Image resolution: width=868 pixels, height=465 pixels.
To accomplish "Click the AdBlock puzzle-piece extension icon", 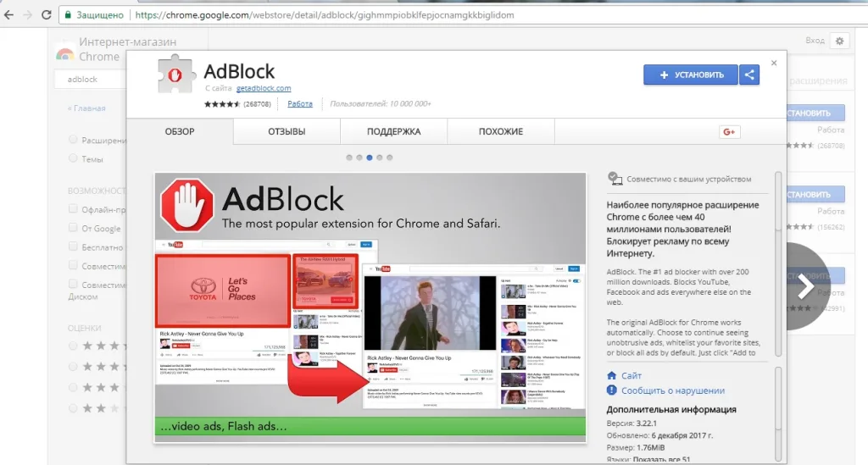I will click(x=176, y=75).
